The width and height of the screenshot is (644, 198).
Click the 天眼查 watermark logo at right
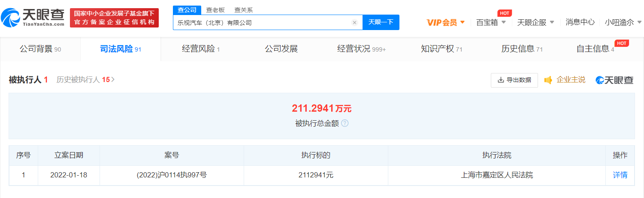pyautogui.click(x=614, y=80)
